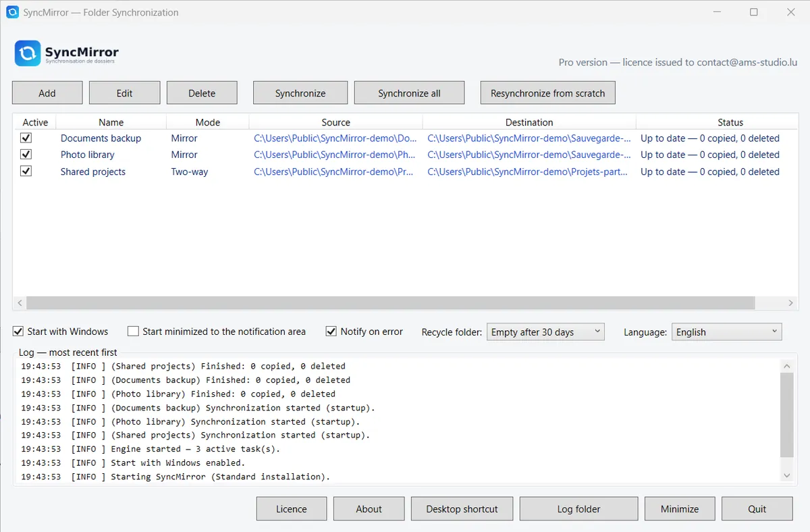Delete the selected sync task

coord(202,93)
